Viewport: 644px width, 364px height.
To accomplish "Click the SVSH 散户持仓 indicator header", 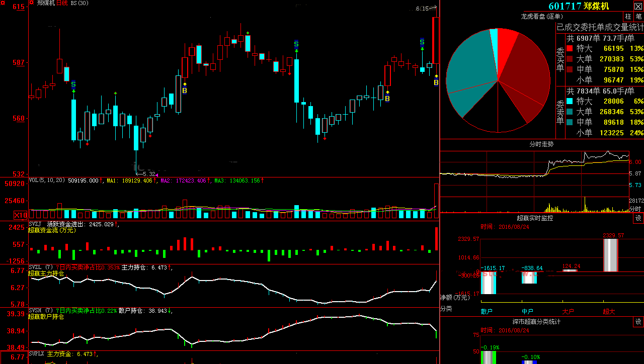I will (100, 311).
